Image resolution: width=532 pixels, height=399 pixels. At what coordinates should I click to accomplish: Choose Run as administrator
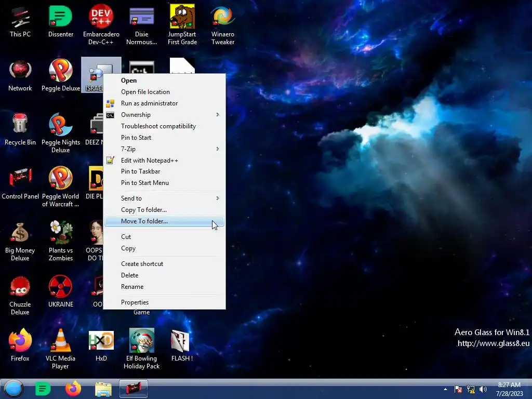point(164,103)
